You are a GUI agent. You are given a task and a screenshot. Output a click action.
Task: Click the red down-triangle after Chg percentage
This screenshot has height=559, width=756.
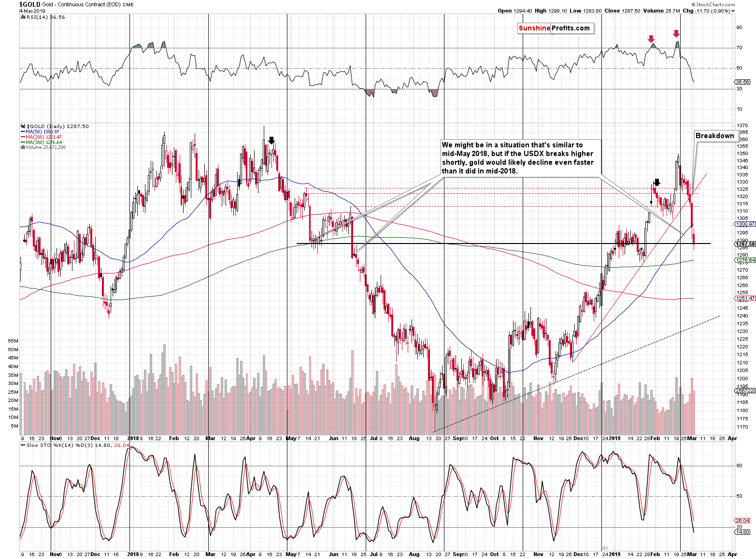click(733, 11)
